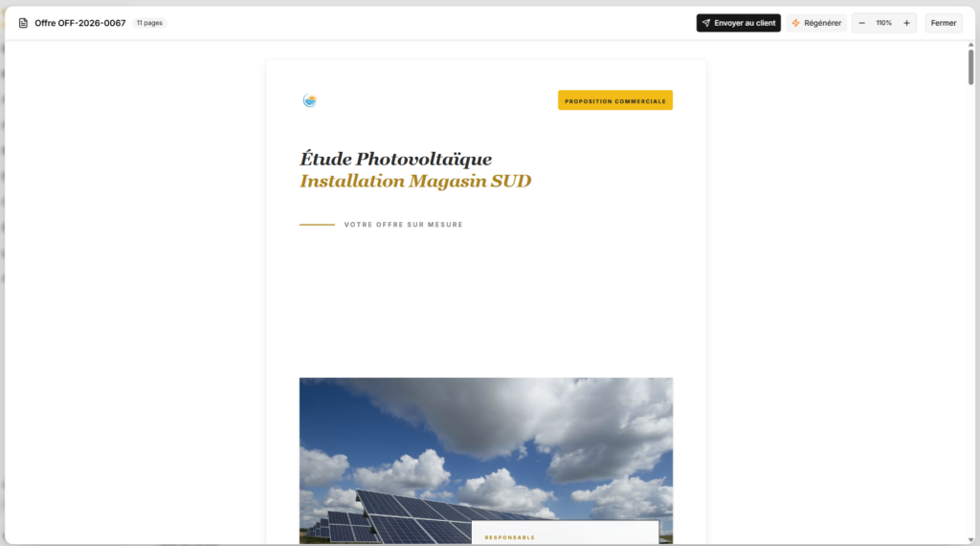
Task: Click the Installation Magasin SUD subtitle
Action: [x=415, y=181]
